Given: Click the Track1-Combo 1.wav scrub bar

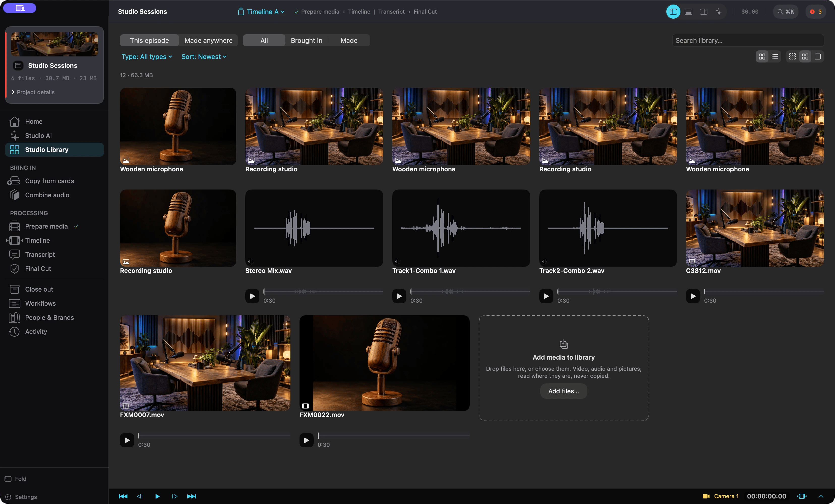Looking at the screenshot, I should (x=470, y=291).
